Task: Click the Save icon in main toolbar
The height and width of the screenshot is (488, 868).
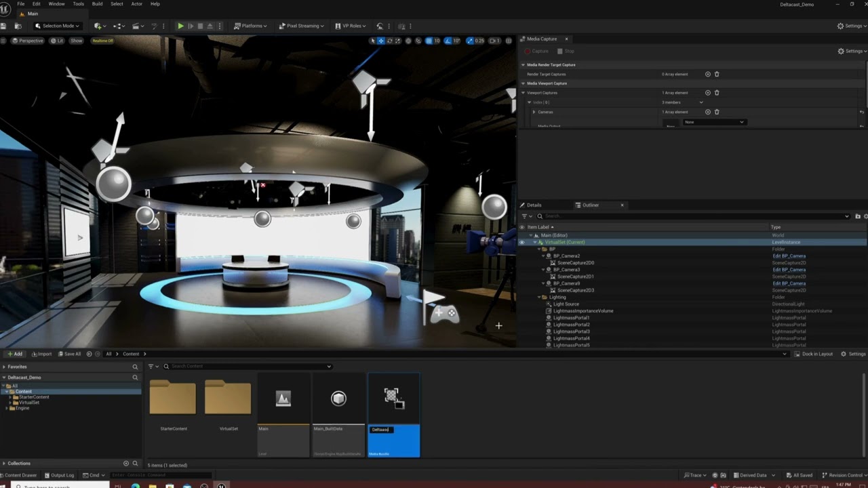Action: (x=3, y=26)
